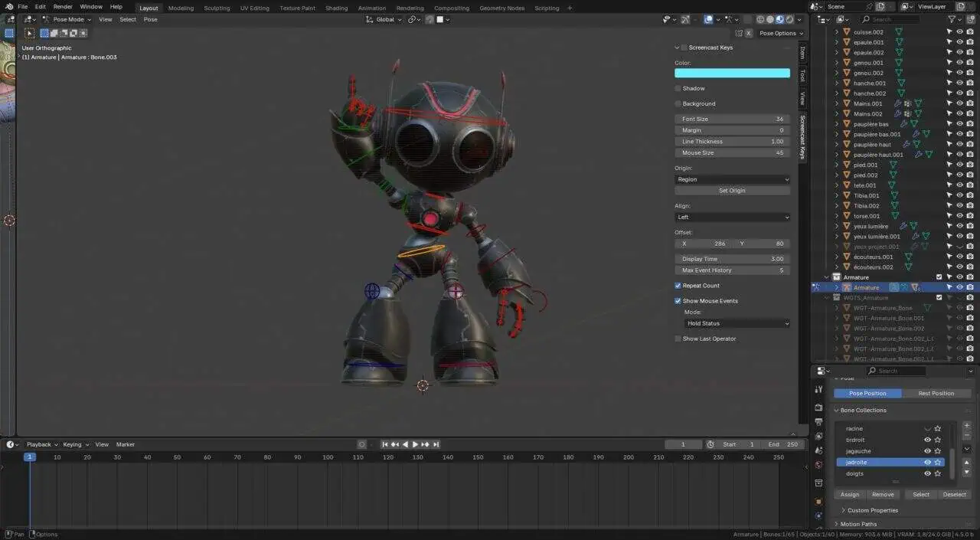Toggle the X-axis mirror pose icon

click(x=749, y=33)
